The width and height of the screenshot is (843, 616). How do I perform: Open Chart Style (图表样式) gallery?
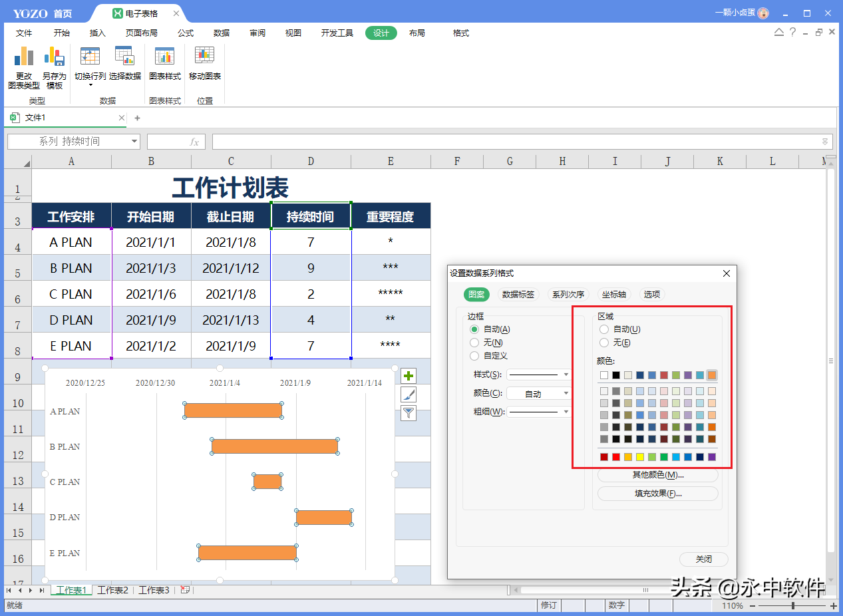[164, 59]
